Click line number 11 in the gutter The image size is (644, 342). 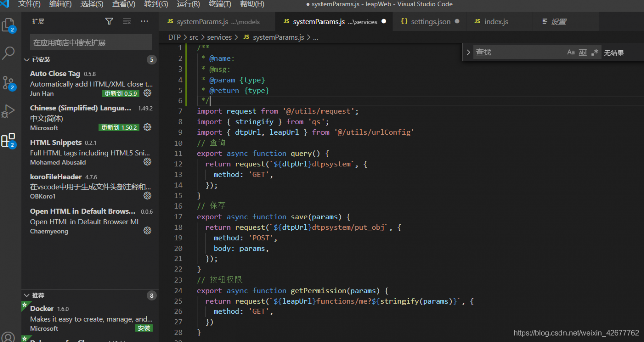178,153
